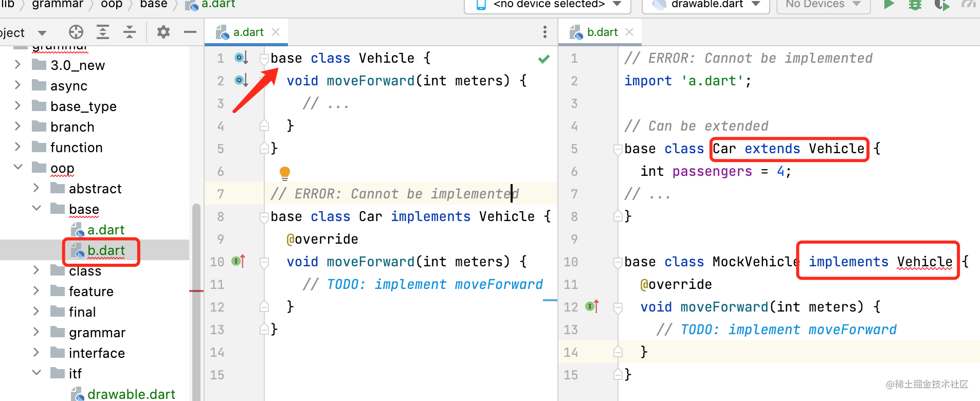980x401 pixels.
Task: Open the editor tabs kebab menu
Action: pyautogui.click(x=545, y=32)
